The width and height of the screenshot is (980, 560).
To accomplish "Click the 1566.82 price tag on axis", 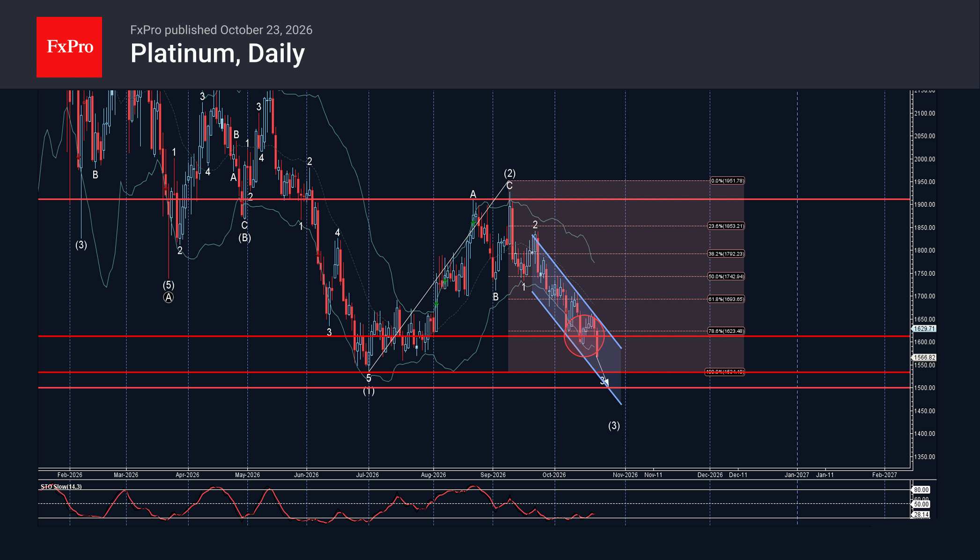I will coord(924,357).
